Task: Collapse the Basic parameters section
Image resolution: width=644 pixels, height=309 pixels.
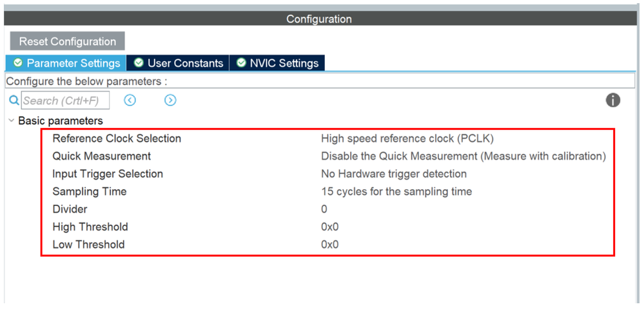Action: pyautogui.click(x=12, y=120)
